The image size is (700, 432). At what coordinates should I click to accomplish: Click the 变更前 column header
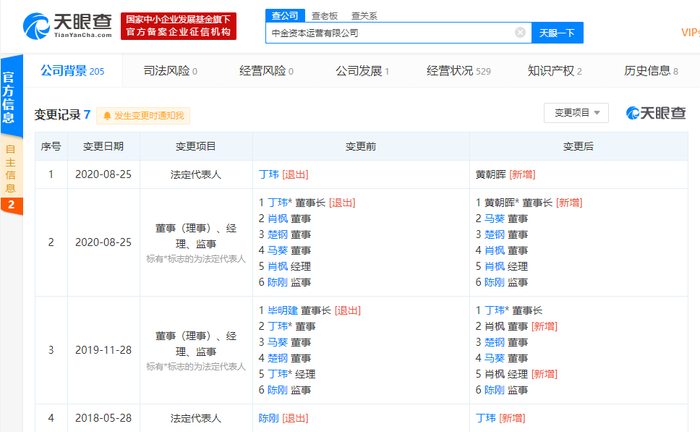tap(361, 146)
